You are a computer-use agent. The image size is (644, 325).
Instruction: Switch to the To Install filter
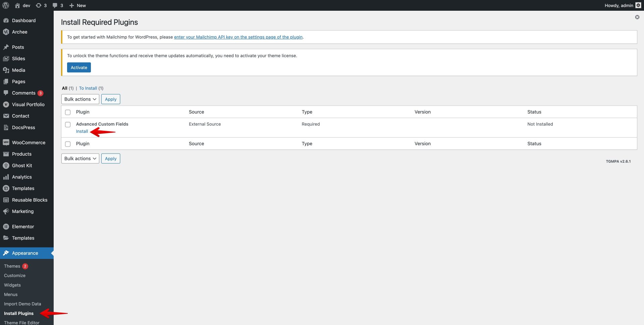coord(88,88)
